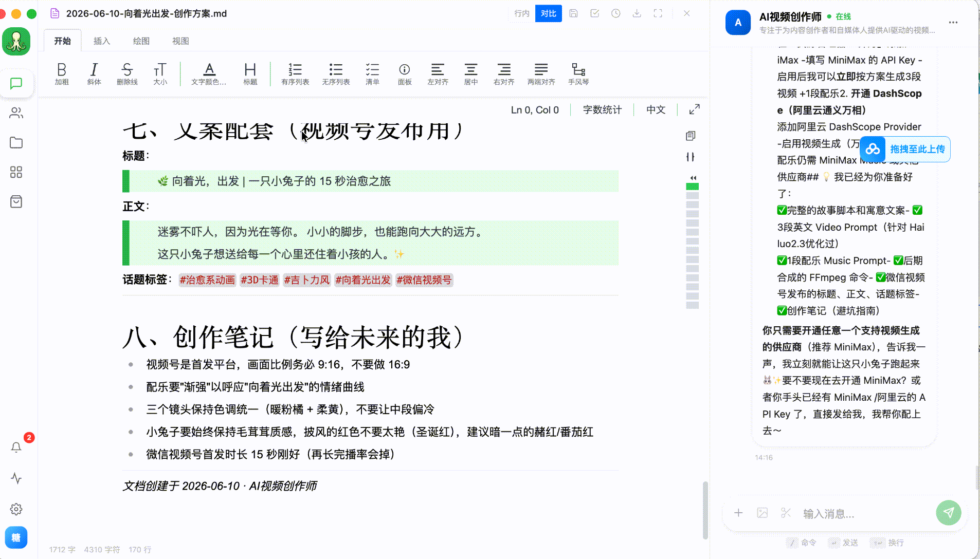Apply strikethrough (删除线)
This screenshot has height=559, width=980.
click(x=127, y=73)
